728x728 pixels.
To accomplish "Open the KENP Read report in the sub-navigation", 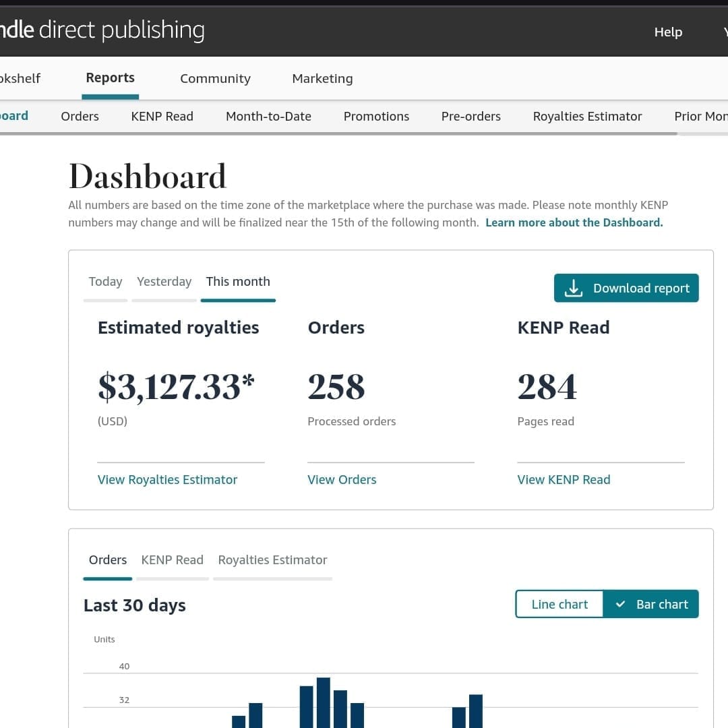I will 162,116.
